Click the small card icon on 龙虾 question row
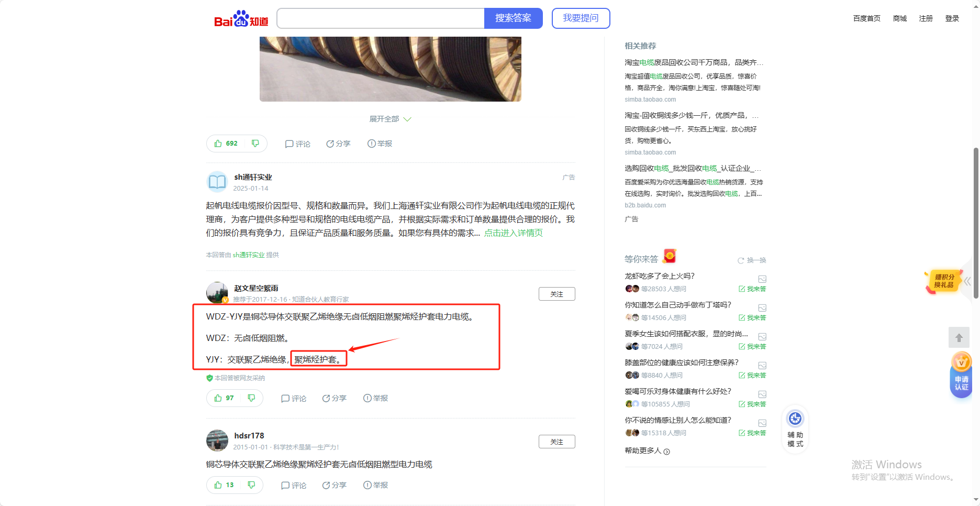The width and height of the screenshot is (980, 506). click(762, 279)
